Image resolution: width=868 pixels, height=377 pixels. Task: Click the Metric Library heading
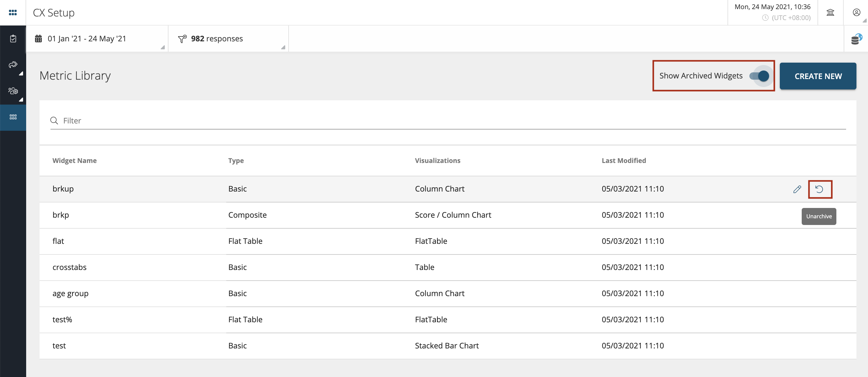click(75, 75)
